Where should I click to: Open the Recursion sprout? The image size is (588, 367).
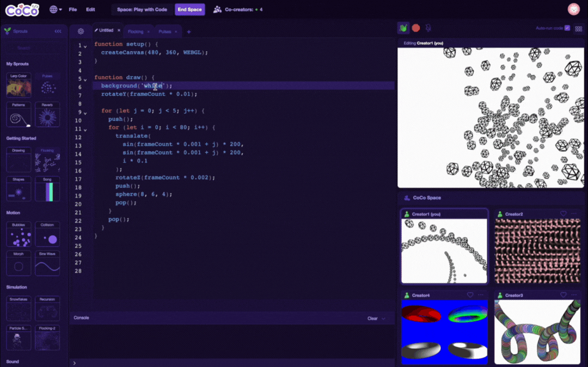[47, 309]
